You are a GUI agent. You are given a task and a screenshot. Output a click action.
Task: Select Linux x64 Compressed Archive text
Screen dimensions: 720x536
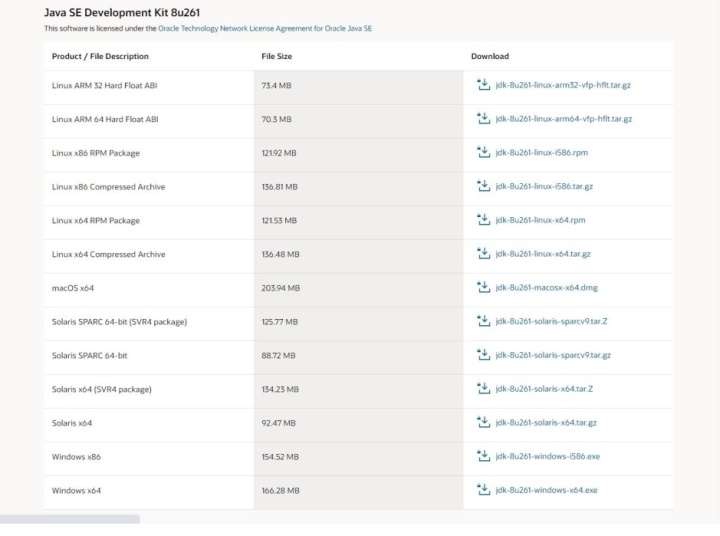point(108,254)
